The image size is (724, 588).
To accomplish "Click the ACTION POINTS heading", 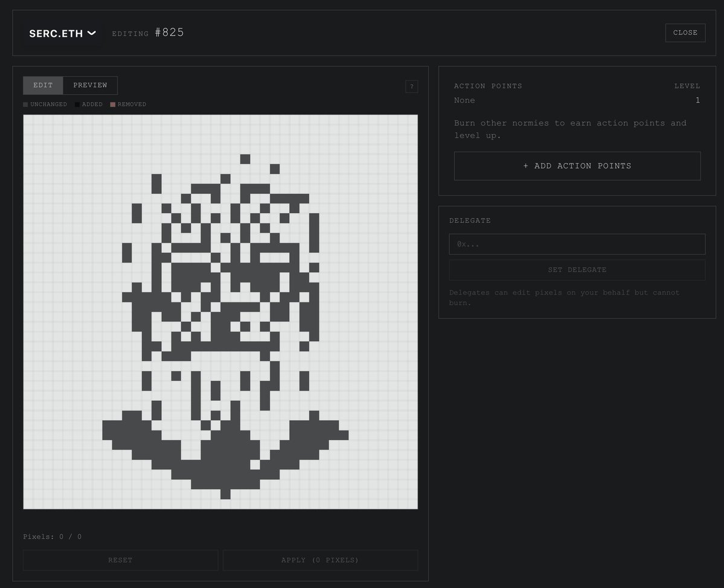I will [x=488, y=86].
